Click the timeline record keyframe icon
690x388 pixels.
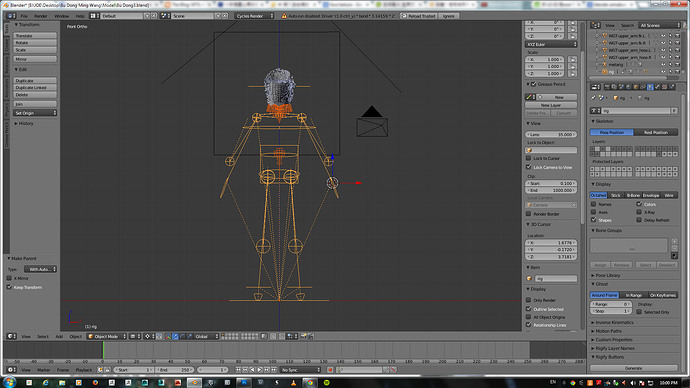point(330,370)
